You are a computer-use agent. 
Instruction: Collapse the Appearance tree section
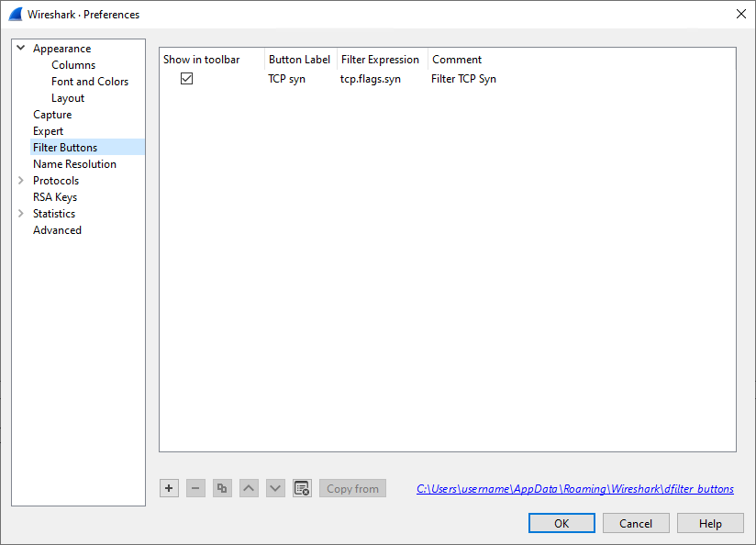pos(20,49)
